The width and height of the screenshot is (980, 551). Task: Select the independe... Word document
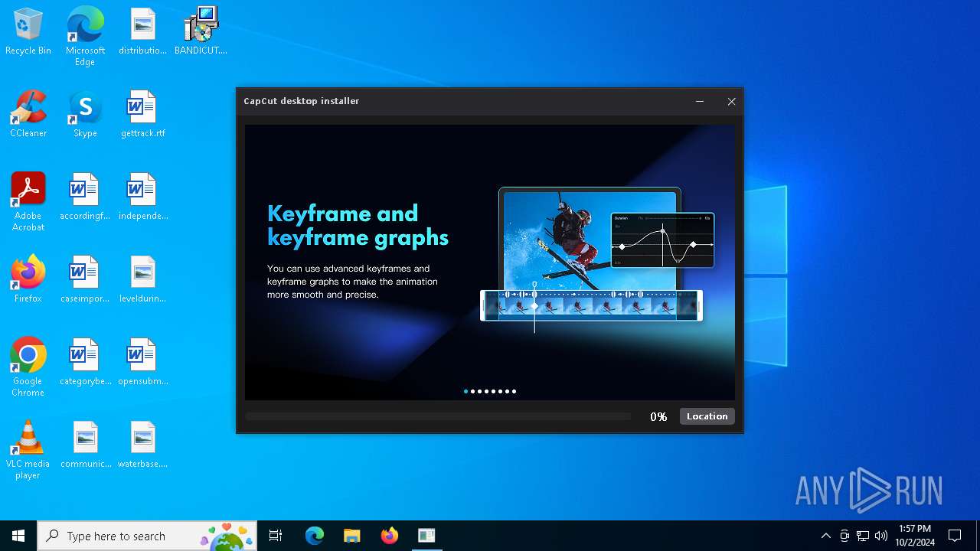[142, 197]
